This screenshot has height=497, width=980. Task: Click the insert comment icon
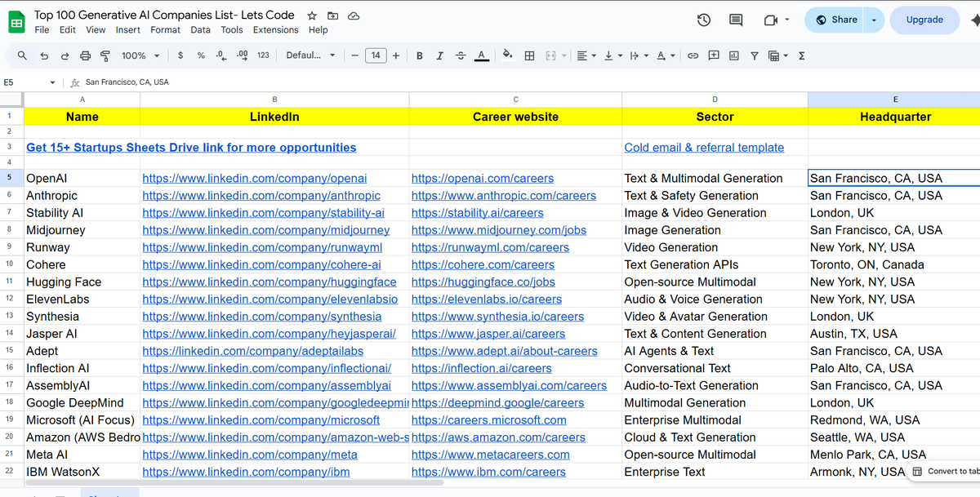pos(713,55)
